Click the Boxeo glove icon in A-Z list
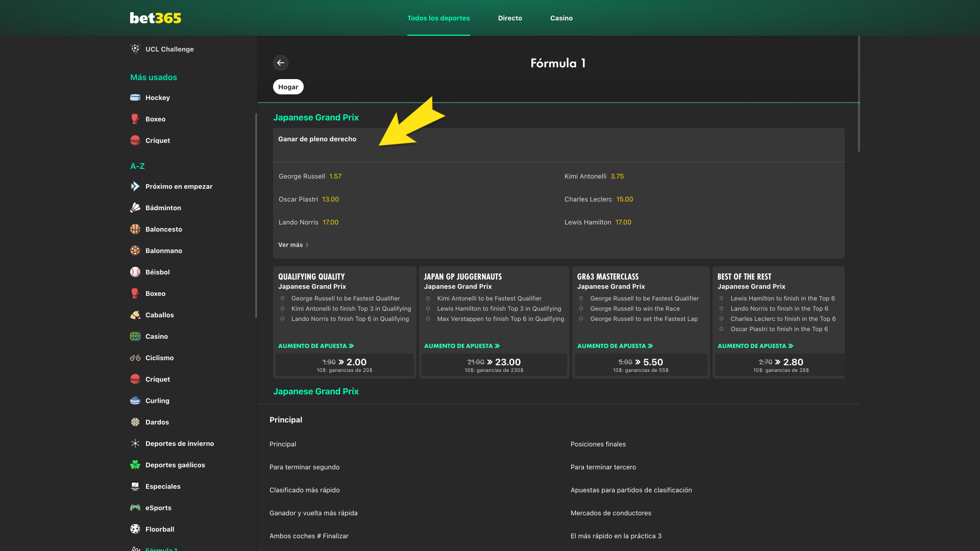This screenshot has width=980, height=551. [x=135, y=293]
